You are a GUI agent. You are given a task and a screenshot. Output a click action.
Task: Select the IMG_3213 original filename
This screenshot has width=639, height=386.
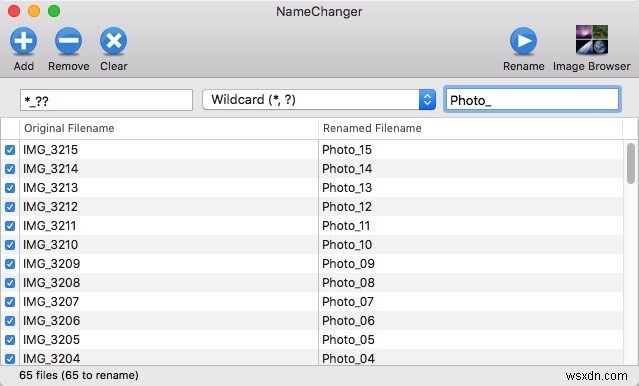pos(50,188)
